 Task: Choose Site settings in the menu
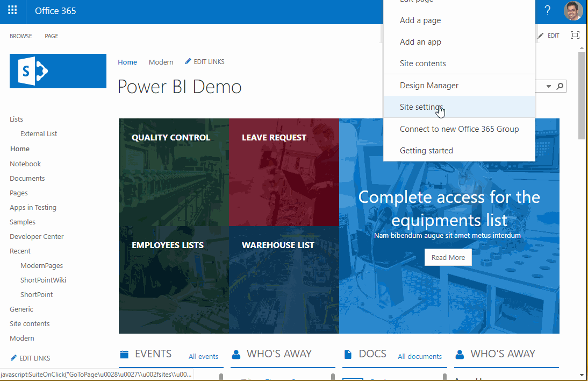coord(459,107)
